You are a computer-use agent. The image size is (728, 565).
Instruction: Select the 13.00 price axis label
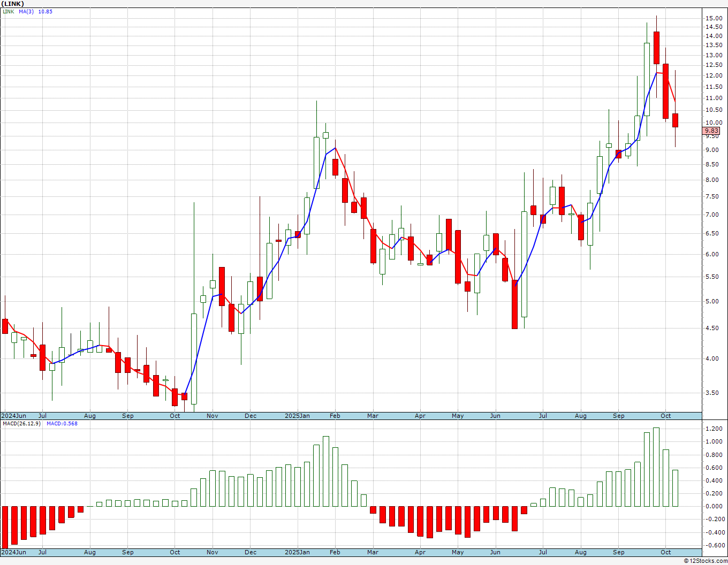click(713, 55)
